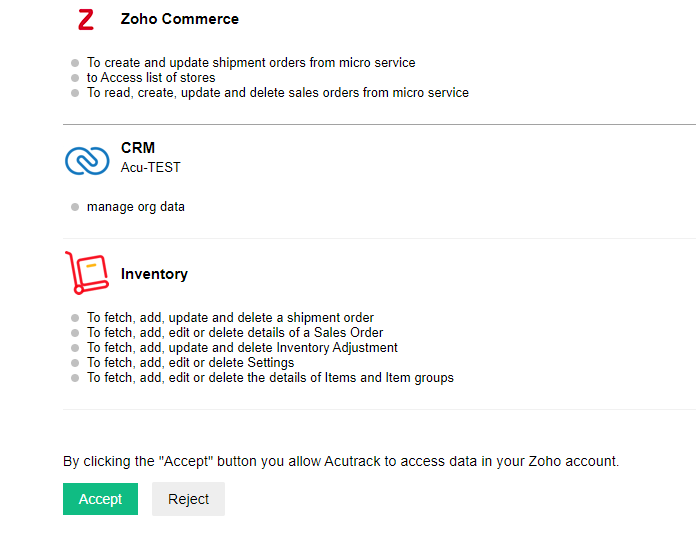This screenshot has height=557, width=696.
Task: Click the Zoho Commerce red Z logo
Action: pyautogui.click(x=86, y=20)
